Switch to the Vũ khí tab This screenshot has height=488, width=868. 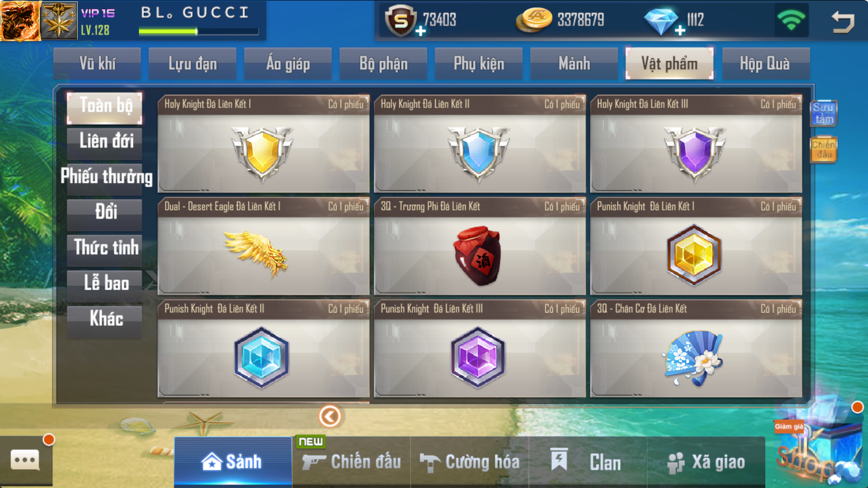pyautogui.click(x=97, y=64)
